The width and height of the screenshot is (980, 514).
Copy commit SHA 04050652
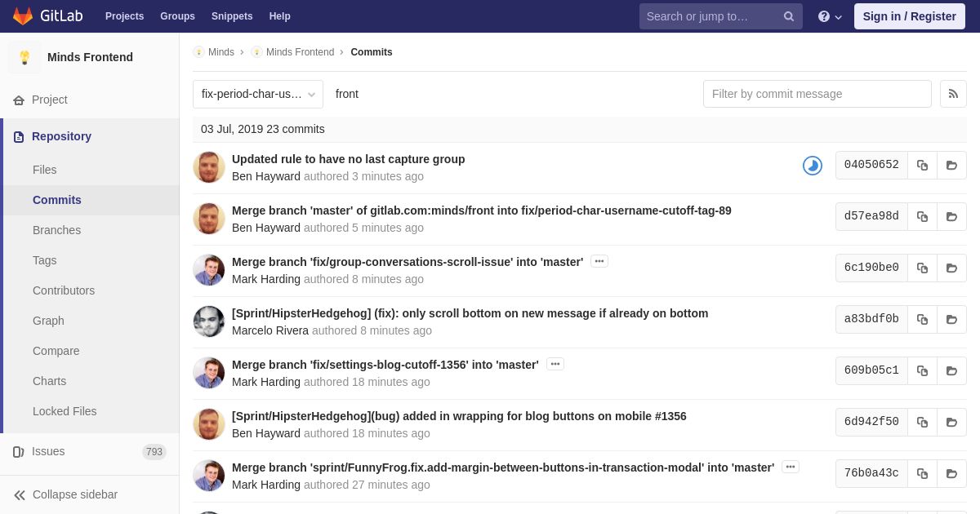pos(922,165)
